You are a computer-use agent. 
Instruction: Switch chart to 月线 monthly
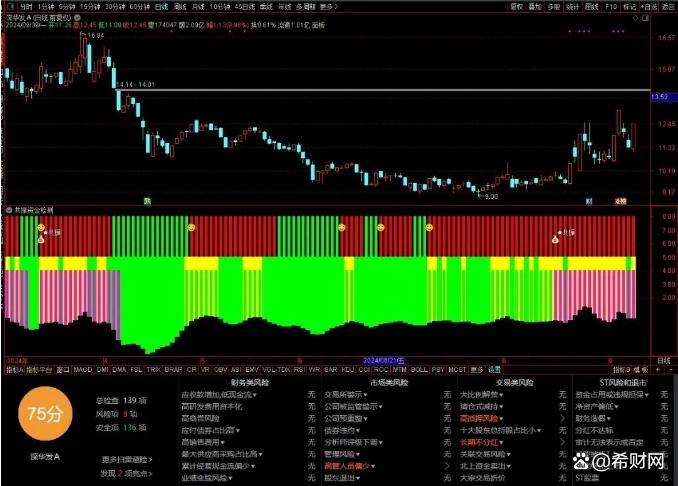click(x=198, y=7)
